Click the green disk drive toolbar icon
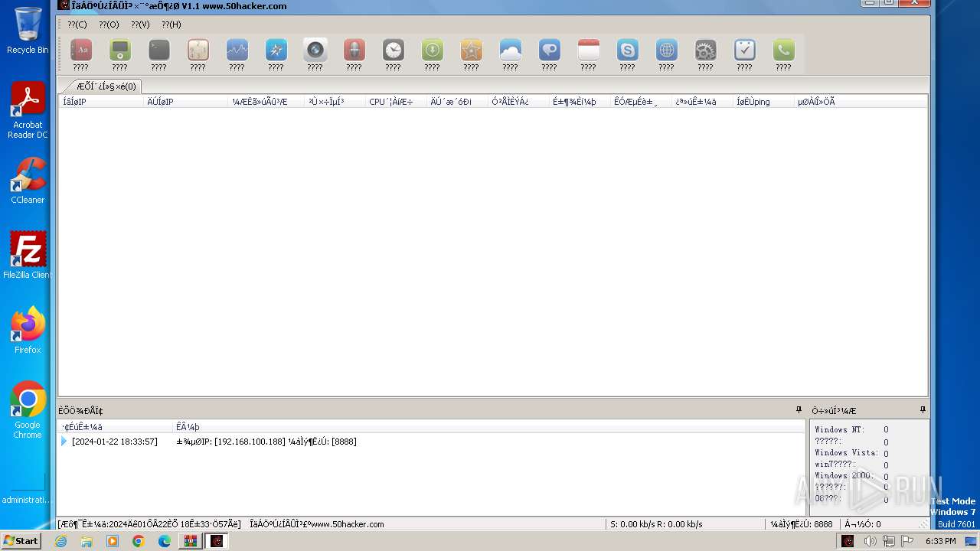The height and width of the screenshot is (551, 980). [x=120, y=51]
